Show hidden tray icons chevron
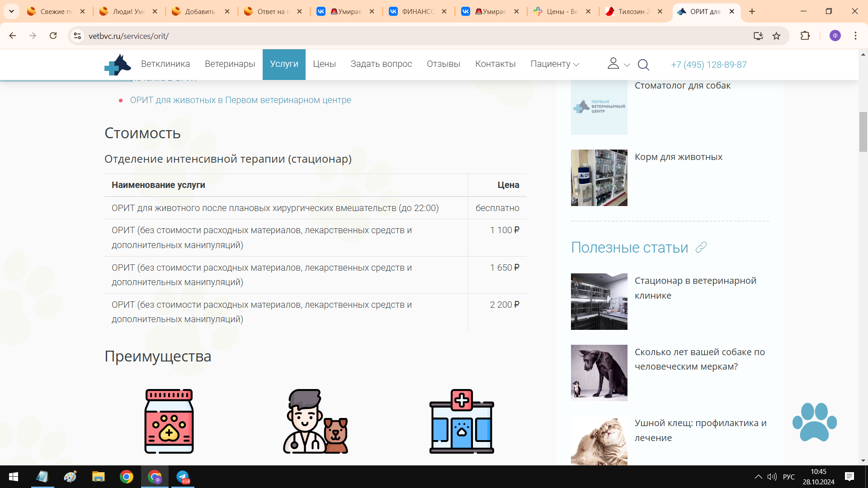This screenshot has height=488, width=868. 759,477
